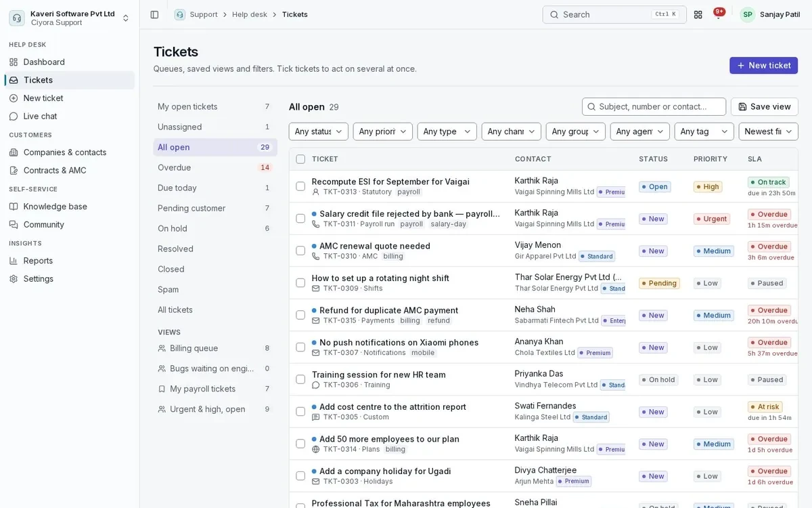Click the Settings gear icon
Image resolution: width=812 pixels, height=508 pixels.
pos(14,278)
